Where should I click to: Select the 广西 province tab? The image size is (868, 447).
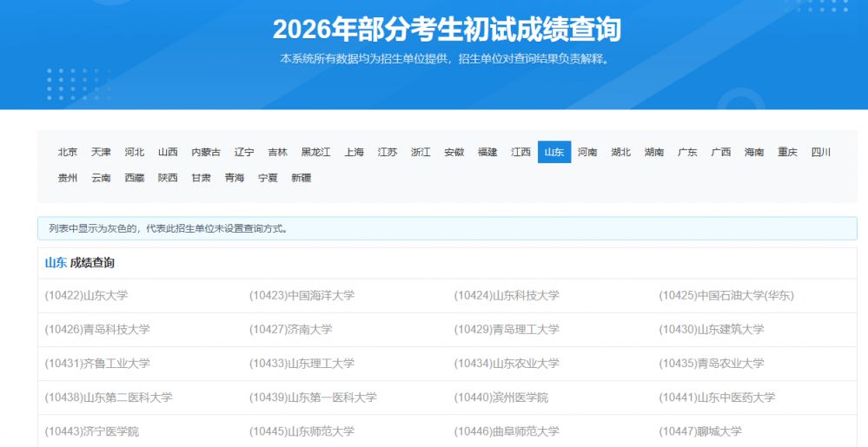pyautogui.click(x=721, y=152)
